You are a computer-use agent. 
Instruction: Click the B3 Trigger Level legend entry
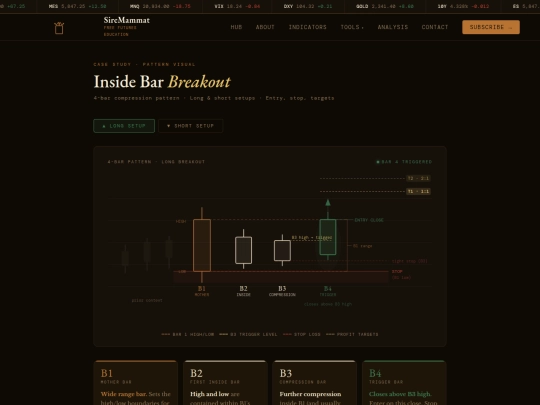248,334
